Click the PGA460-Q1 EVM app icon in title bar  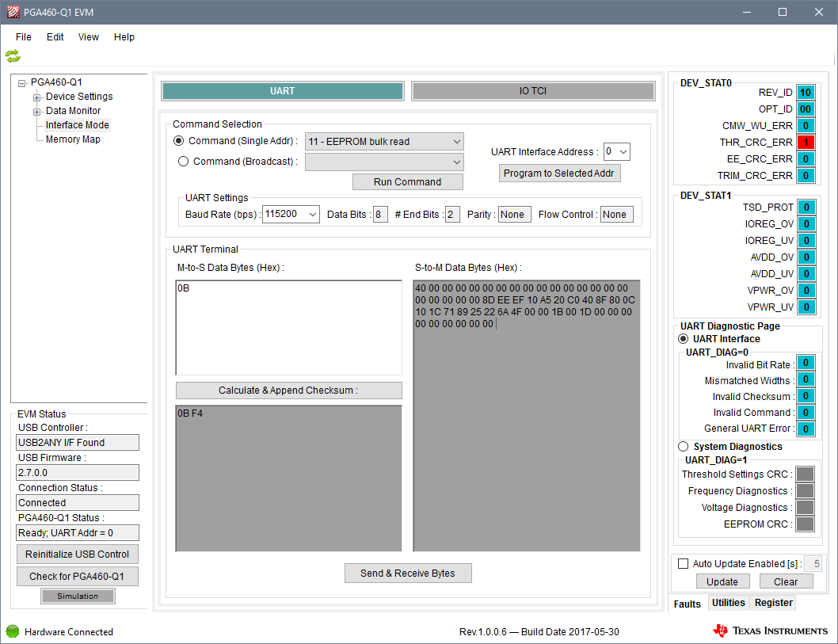[13, 12]
